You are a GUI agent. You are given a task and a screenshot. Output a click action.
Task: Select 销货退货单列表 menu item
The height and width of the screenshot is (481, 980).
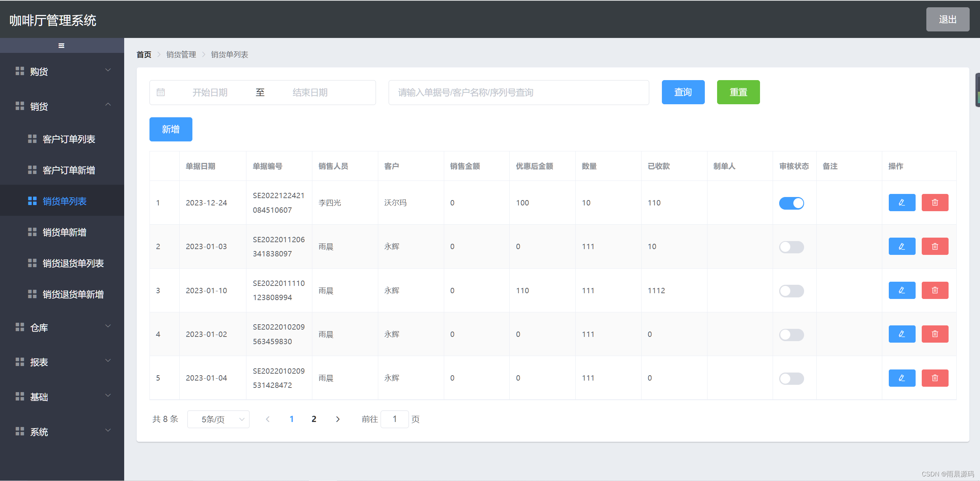coord(73,263)
